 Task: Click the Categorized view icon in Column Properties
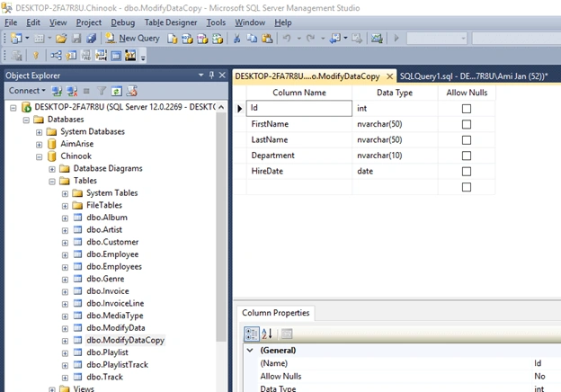[251, 334]
